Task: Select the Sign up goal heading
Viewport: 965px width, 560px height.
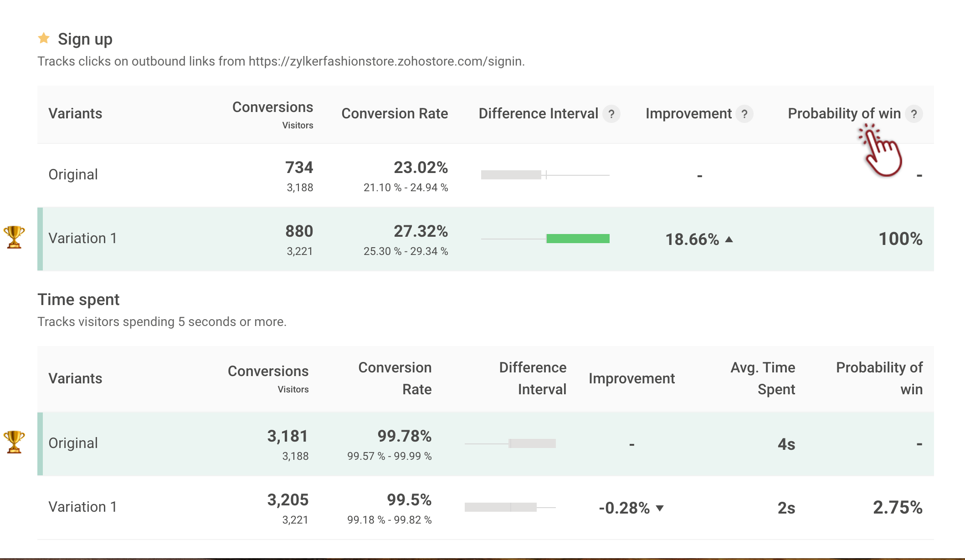Action: (85, 39)
